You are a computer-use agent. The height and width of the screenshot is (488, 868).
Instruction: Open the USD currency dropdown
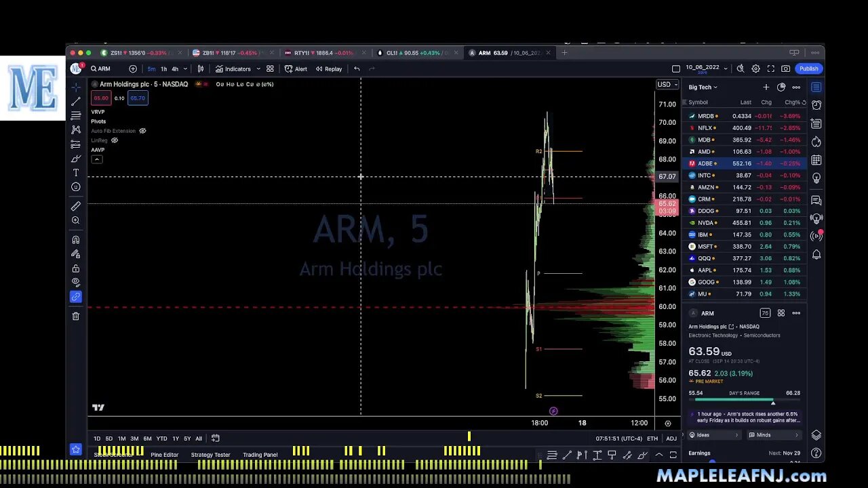[667, 85]
